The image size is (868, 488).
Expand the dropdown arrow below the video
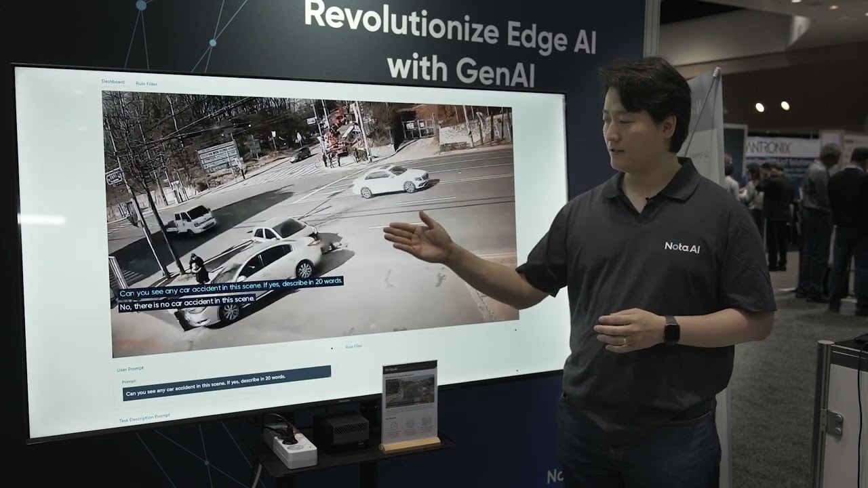pyautogui.click(x=332, y=348)
